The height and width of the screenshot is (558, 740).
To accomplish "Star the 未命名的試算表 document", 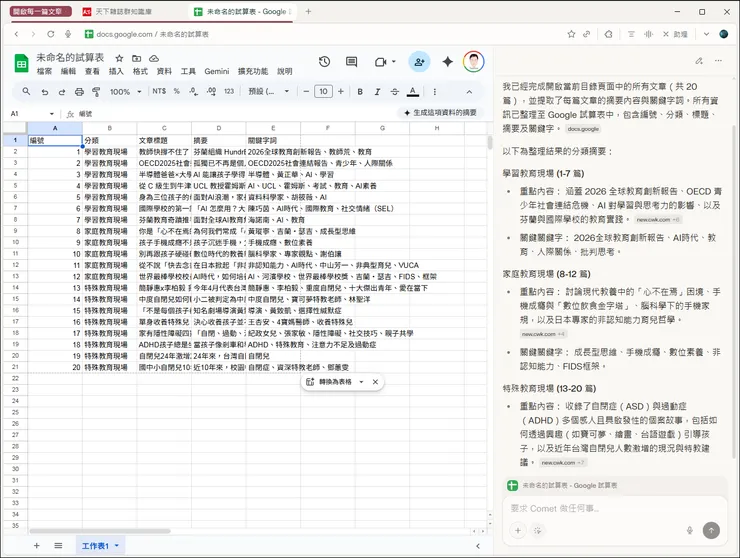I will [x=119, y=59].
